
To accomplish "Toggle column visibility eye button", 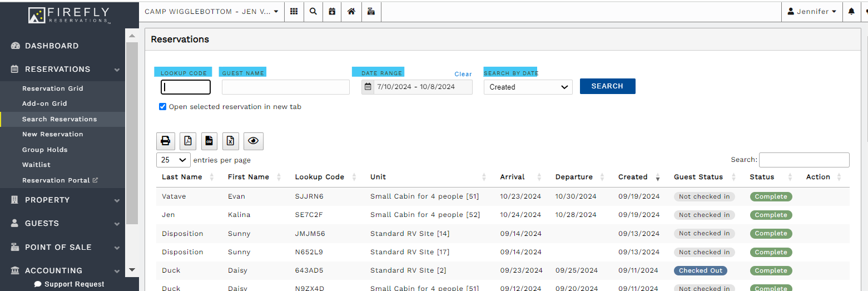I will [254, 141].
